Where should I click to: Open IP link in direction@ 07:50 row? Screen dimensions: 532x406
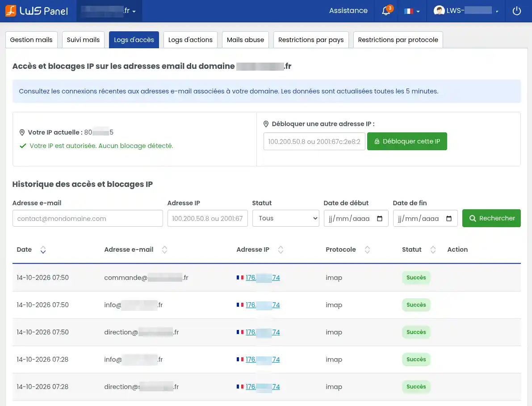pyautogui.click(x=263, y=332)
